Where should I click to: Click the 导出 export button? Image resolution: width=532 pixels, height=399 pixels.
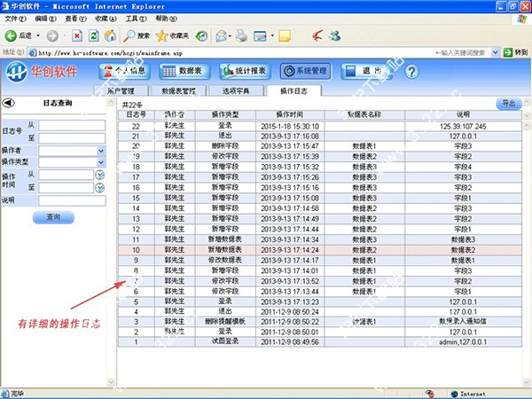507,104
